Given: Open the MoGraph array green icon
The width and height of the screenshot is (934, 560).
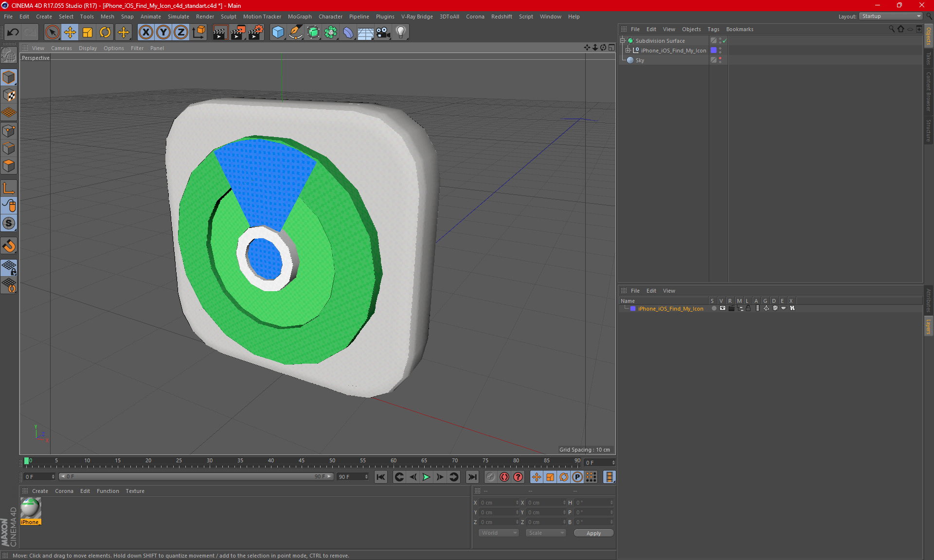Looking at the screenshot, I should [331, 33].
